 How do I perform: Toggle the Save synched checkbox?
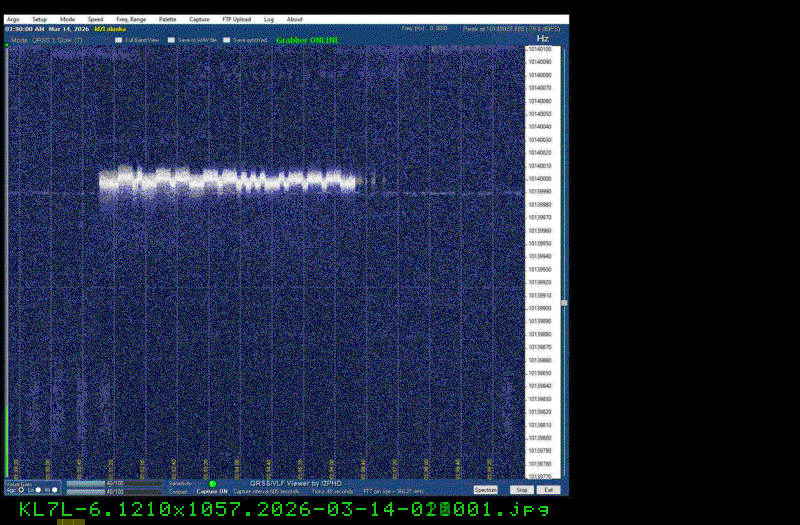click(x=226, y=40)
